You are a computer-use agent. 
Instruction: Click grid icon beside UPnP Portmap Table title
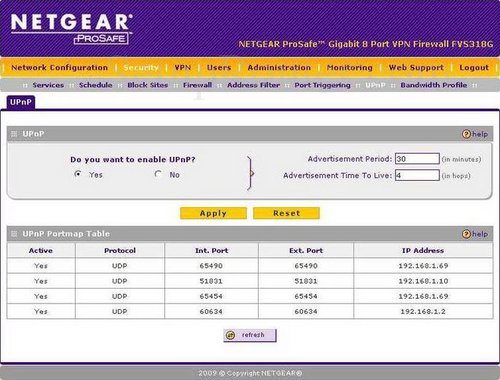tap(14, 234)
